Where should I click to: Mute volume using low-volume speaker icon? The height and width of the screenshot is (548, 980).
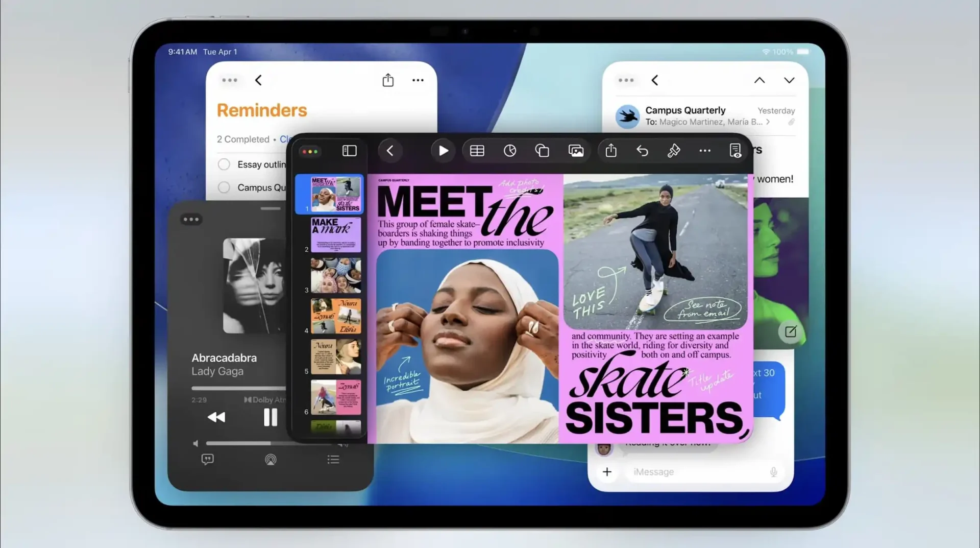[x=195, y=443]
